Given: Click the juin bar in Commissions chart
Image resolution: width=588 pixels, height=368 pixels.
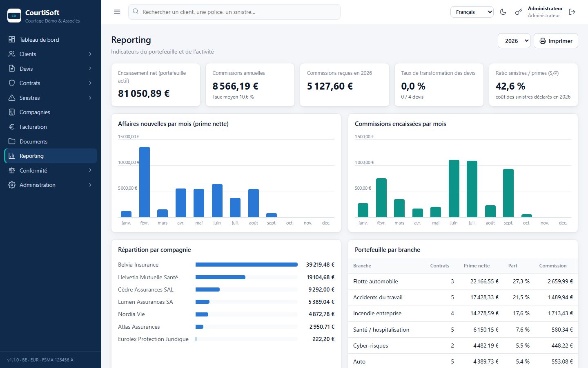Looking at the screenshot, I should 454,188.
